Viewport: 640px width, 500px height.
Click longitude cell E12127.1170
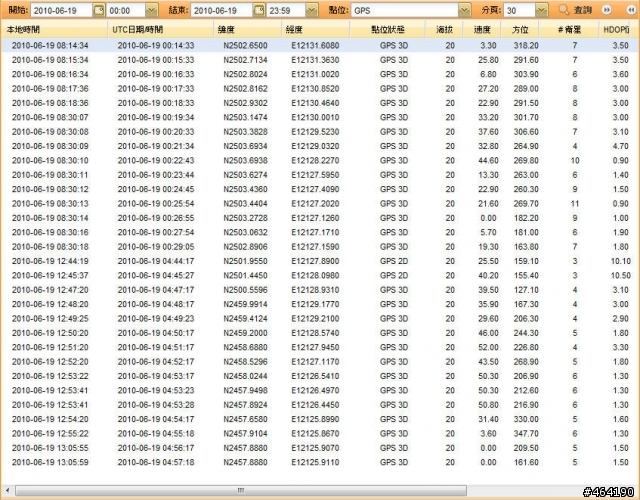pyautogui.click(x=315, y=362)
